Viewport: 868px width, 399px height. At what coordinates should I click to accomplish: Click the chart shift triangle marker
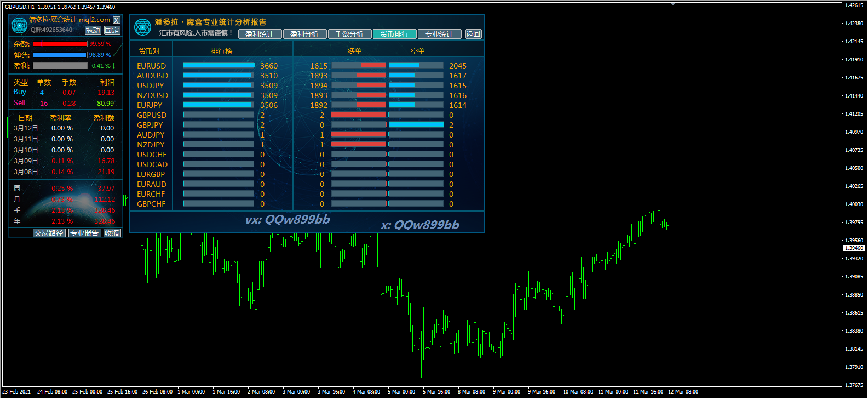(x=673, y=4)
